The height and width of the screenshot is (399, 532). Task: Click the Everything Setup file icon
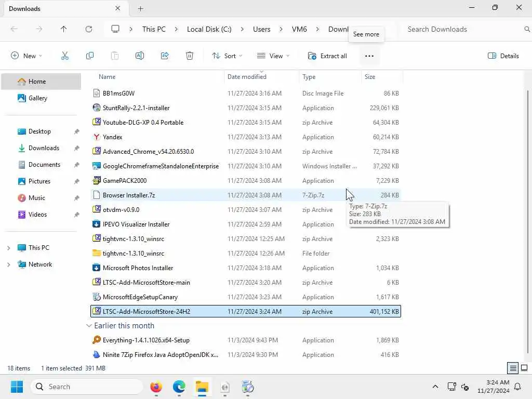pyautogui.click(x=96, y=340)
